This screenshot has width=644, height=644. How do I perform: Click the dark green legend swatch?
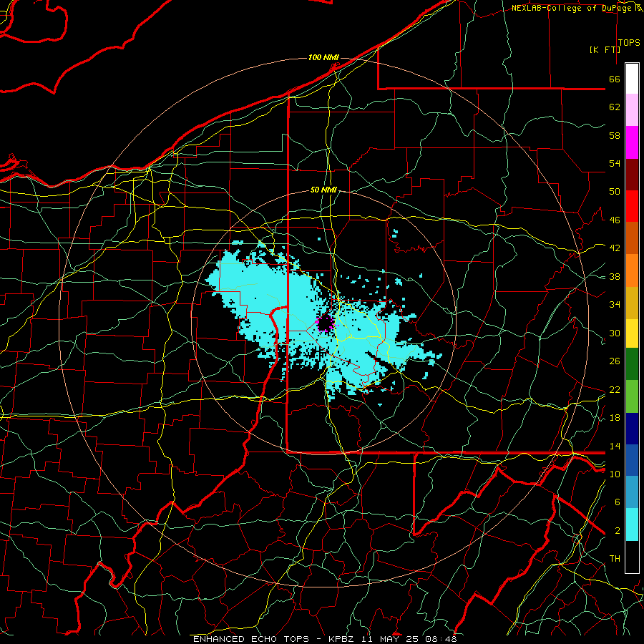[632, 364]
